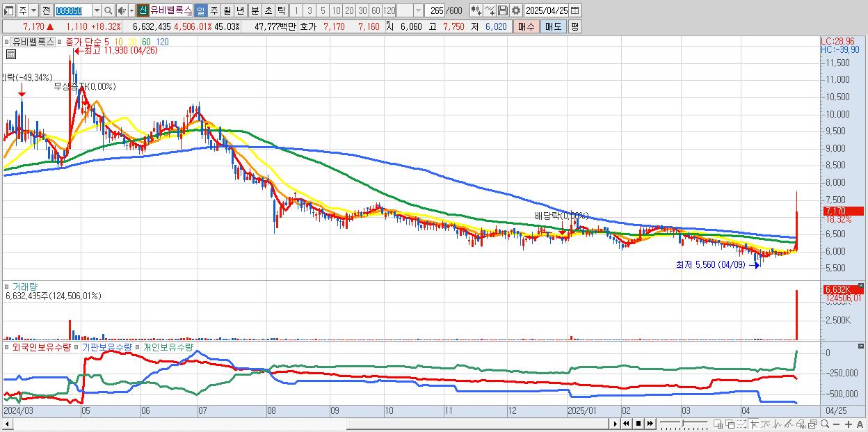868x432 pixels.
Task: Click the 매수 buy button
Action: pos(527,26)
